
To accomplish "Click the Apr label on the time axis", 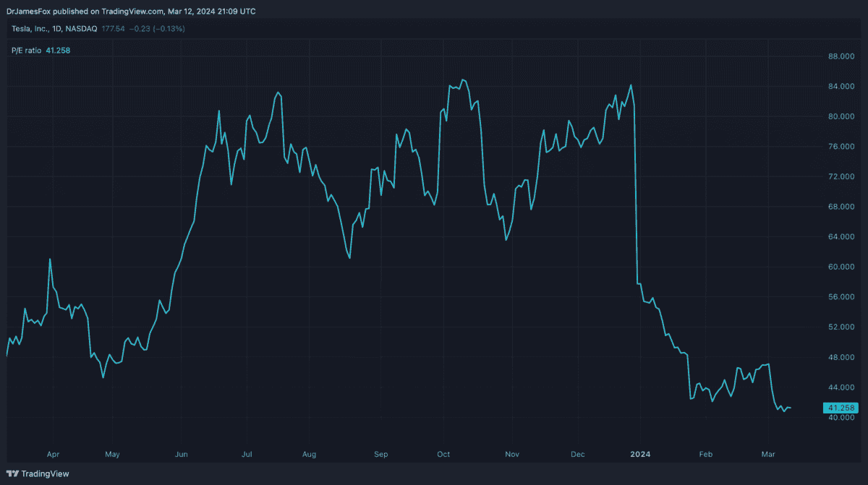I will coord(53,455).
